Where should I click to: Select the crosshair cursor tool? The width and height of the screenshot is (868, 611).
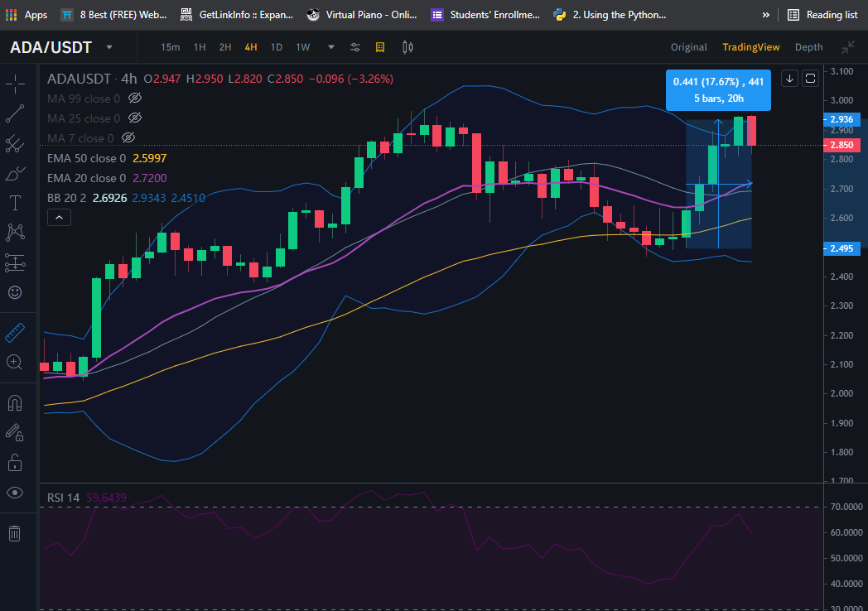coord(15,84)
